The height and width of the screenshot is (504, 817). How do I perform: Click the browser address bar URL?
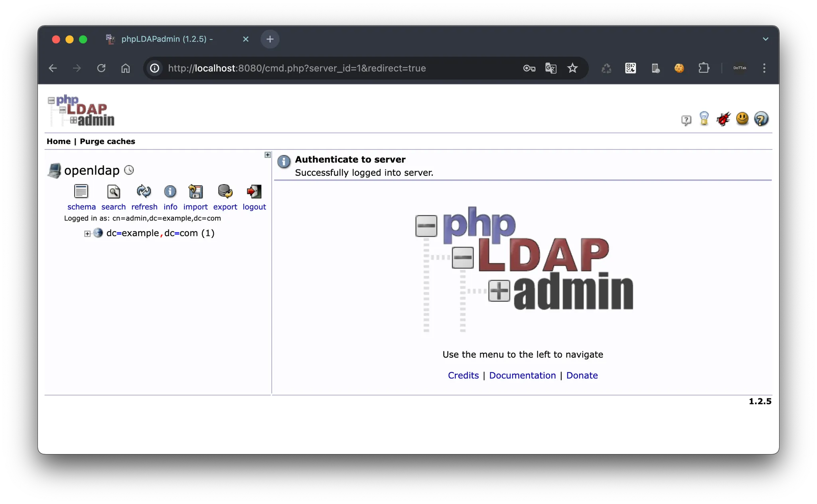click(297, 68)
